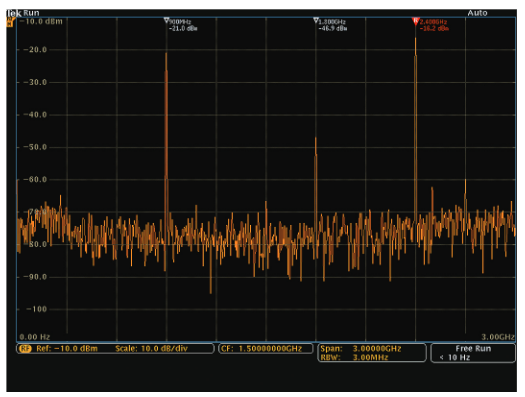Select the Ref -10.0 dBm readout

67,349
